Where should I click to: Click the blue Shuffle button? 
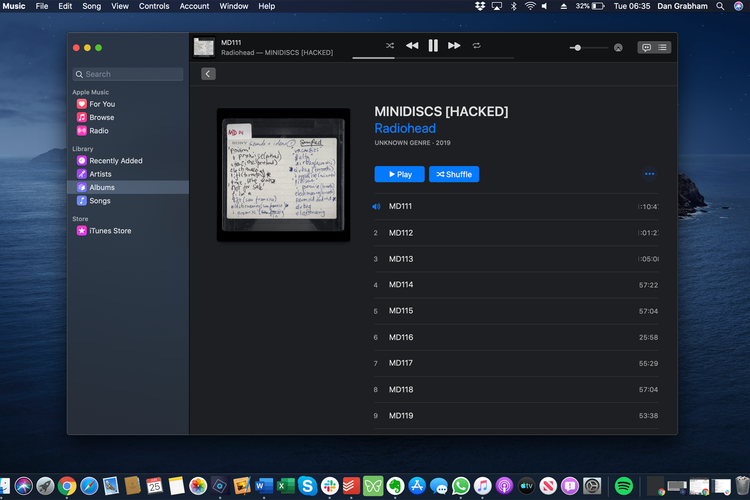click(x=454, y=174)
